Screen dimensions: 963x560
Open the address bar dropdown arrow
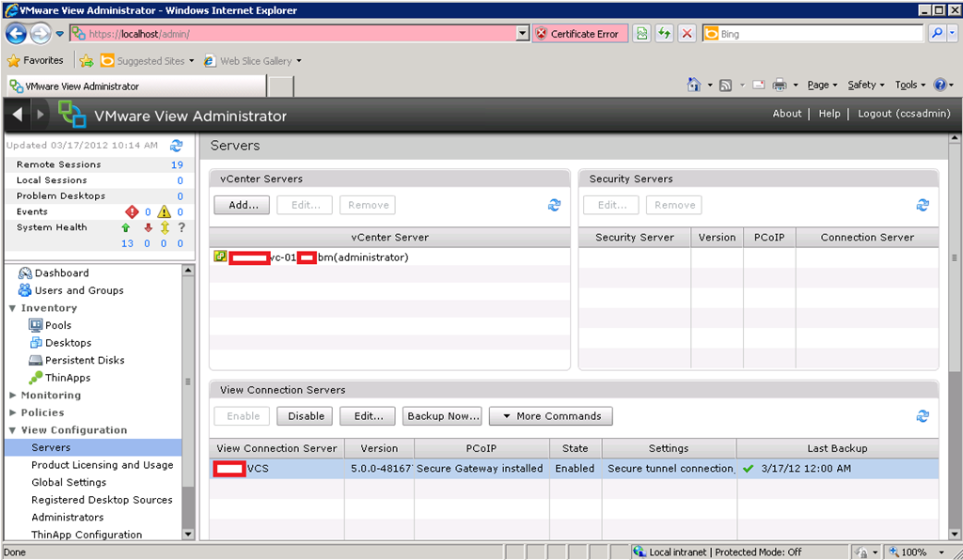[x=523, y=34]
